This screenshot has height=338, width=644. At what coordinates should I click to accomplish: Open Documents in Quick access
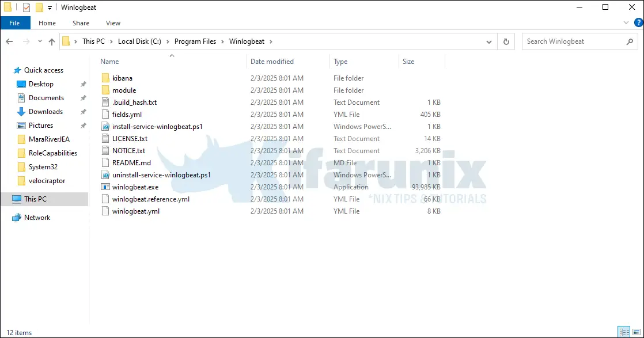click(47, 98)
